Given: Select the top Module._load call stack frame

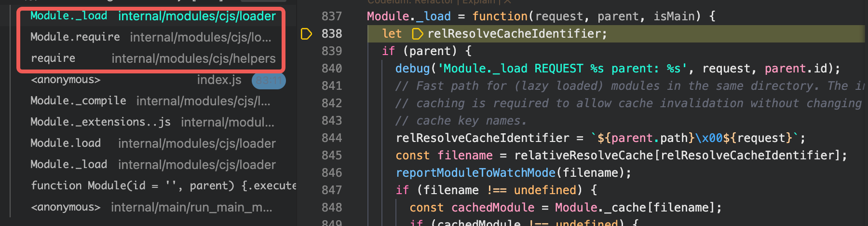Looking at the screenshot, I should (153, 16).
